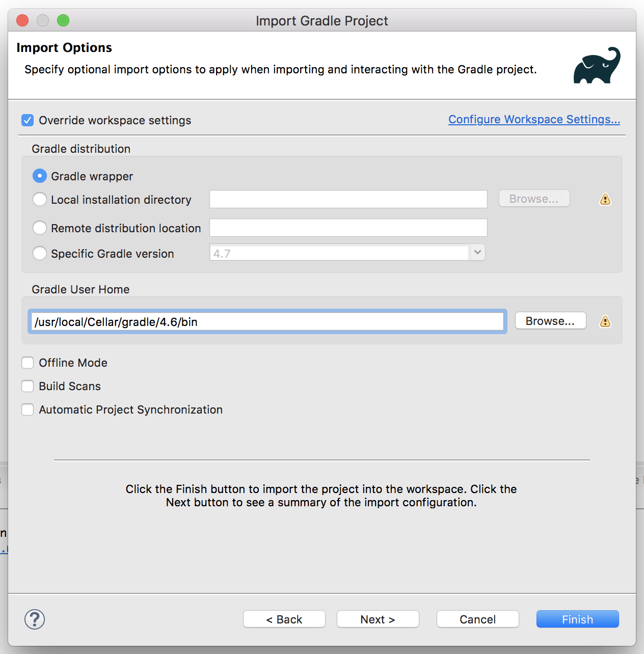The height and width of the screenshot is (654, 644).
Task: Click warning icon beside Local installation directory
Action: [x=605, y=199]
